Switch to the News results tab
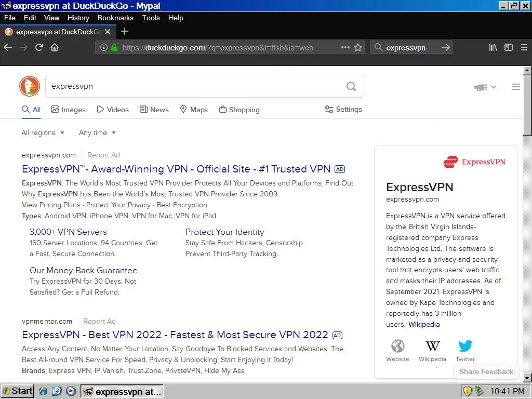532x399 pixels. 154,110
